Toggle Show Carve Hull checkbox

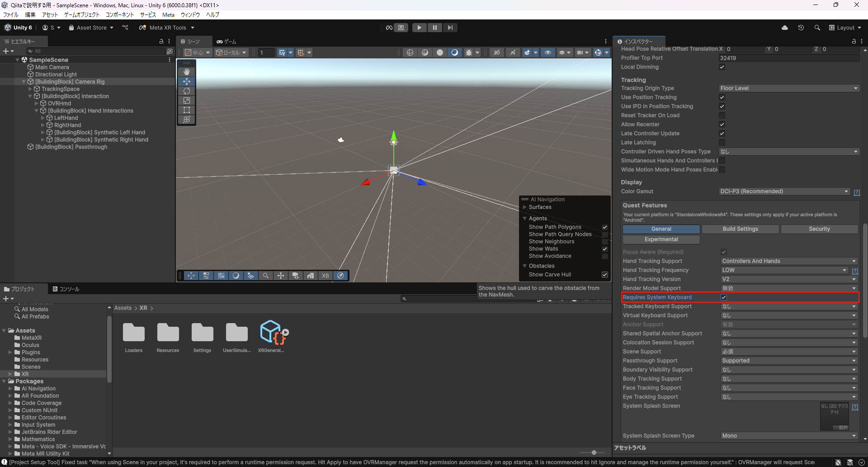point(605,275)
